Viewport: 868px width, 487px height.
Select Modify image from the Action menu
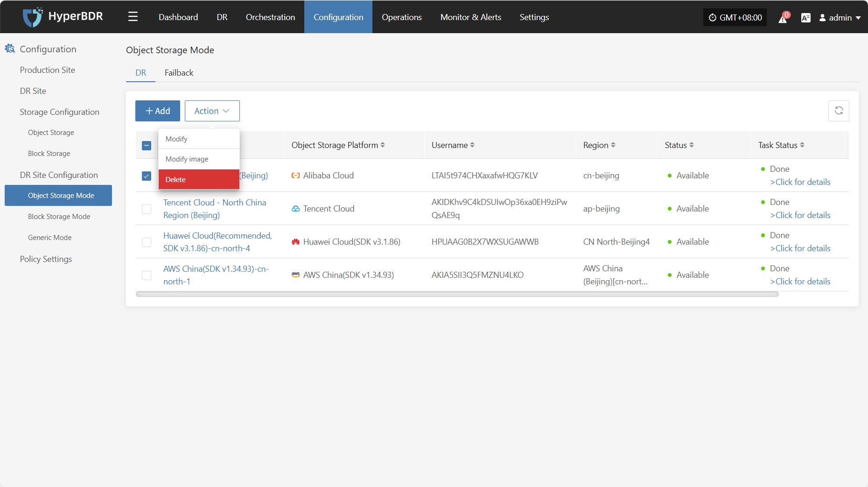pos(199,159)
